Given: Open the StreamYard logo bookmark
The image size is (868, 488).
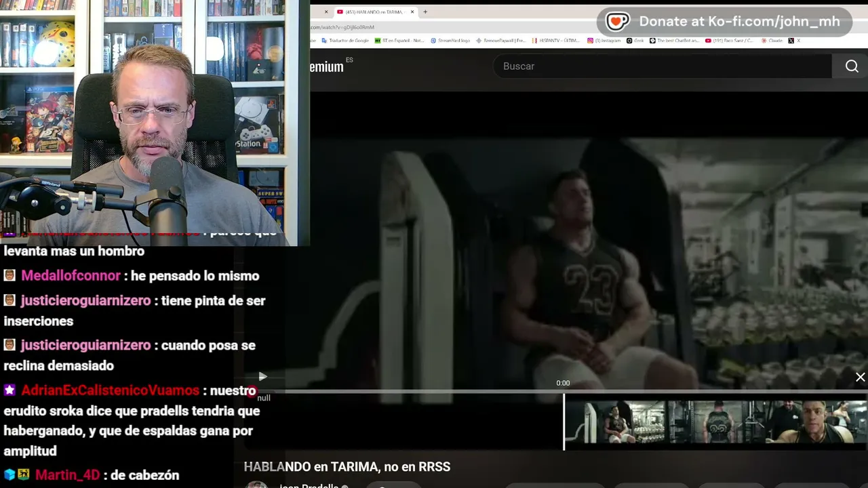Looking at the screenshot, I should [x=450, y=41].
